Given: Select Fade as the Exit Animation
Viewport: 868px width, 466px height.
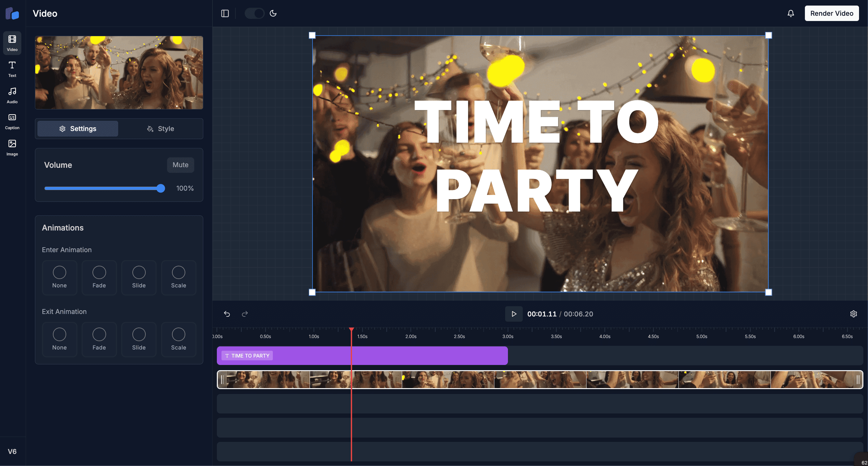Looking at the screenshot, I should pos(99,339).
